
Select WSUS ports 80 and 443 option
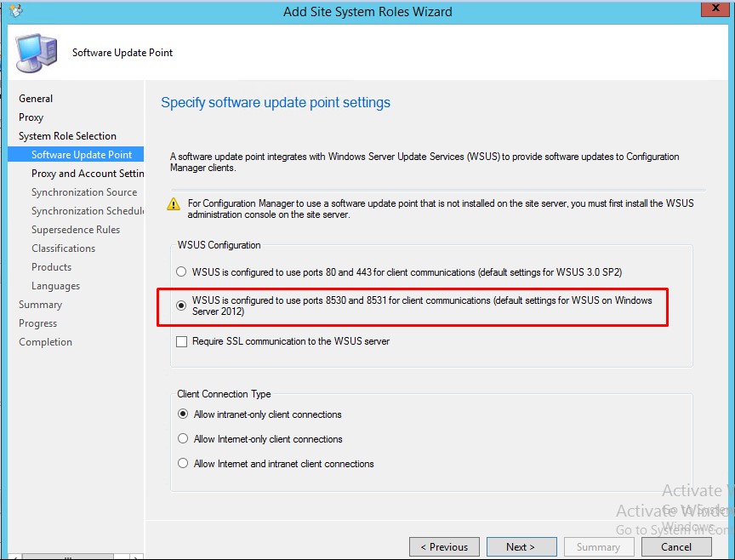click(x=181, y=272)
